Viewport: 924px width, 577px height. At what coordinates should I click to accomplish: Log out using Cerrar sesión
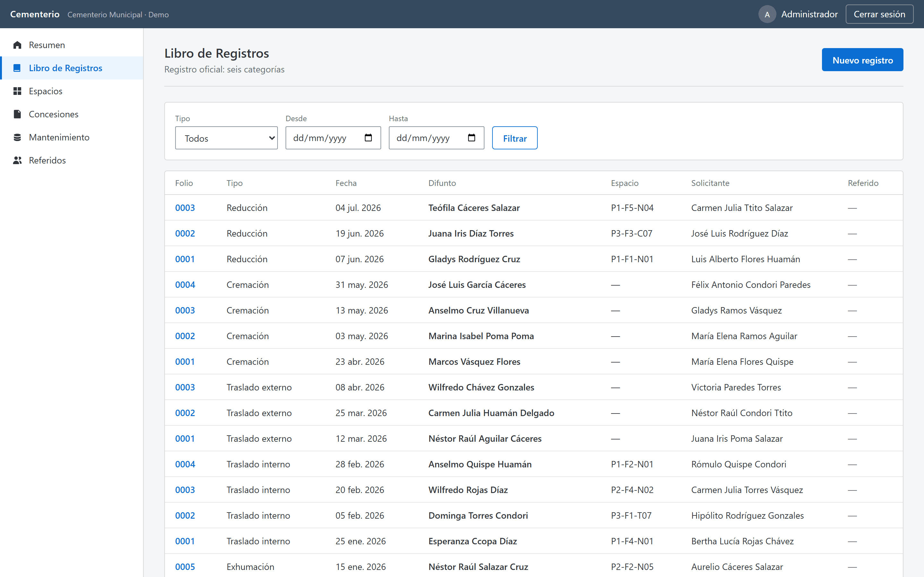pos(879,14)
